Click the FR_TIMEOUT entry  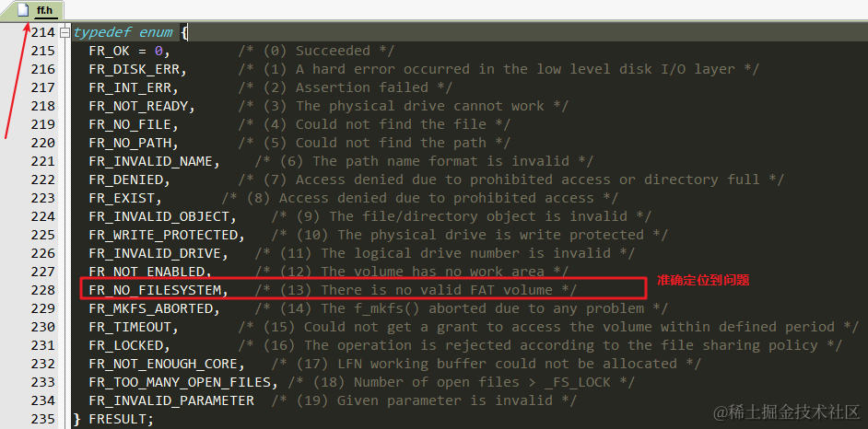[x=134, y=327]
